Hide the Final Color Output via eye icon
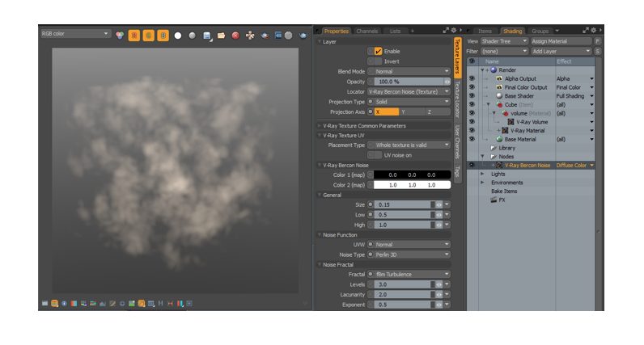Viewport: 644px width, 345px height. (x=472, y=87)
